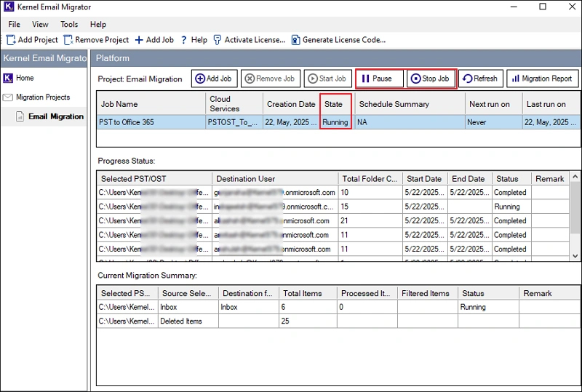Select Home in the left sidebar

pyautogui.click(x=25, y=78)
